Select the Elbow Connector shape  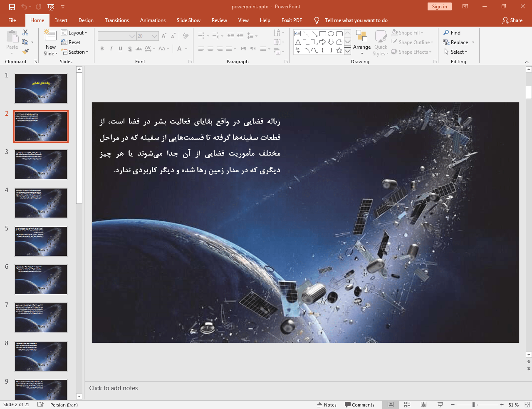click(x=306, y=42)
